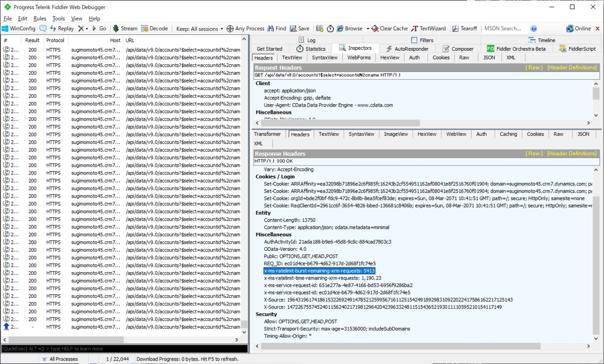Open the Rules menu

pos(40,19)
